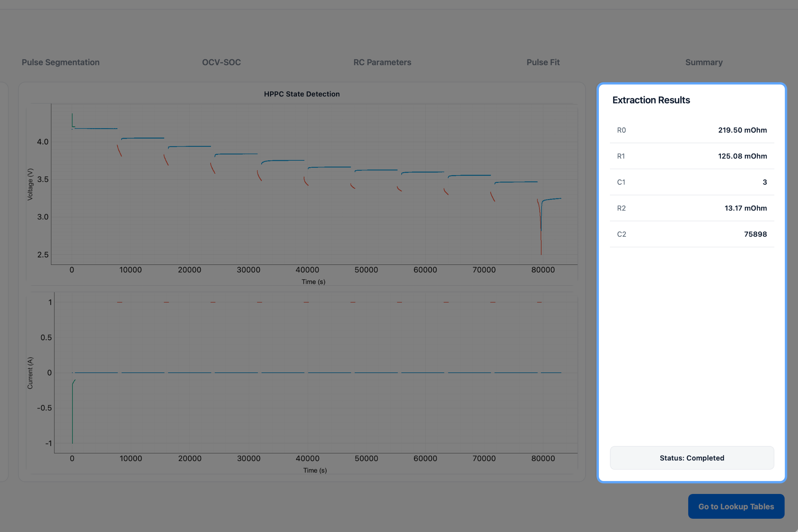
Task: Click the green current trace near -1 A
Action: 72,414
